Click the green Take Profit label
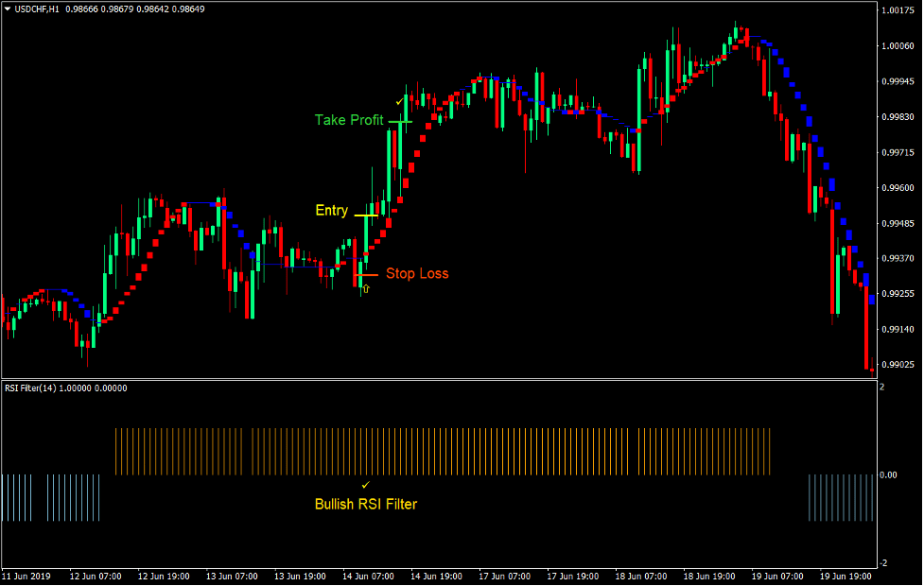This screenshot has width=924, height=586. (x=348, y=120)
